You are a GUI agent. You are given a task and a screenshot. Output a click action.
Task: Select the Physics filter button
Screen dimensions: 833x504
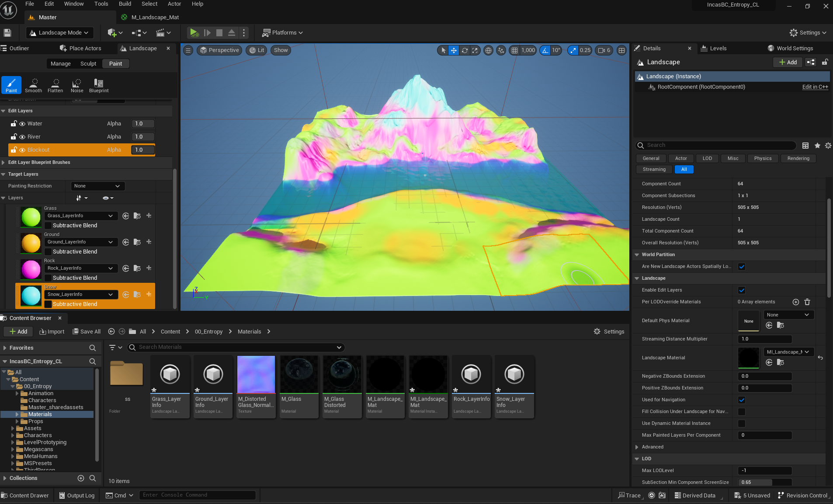tap(763, 159)
